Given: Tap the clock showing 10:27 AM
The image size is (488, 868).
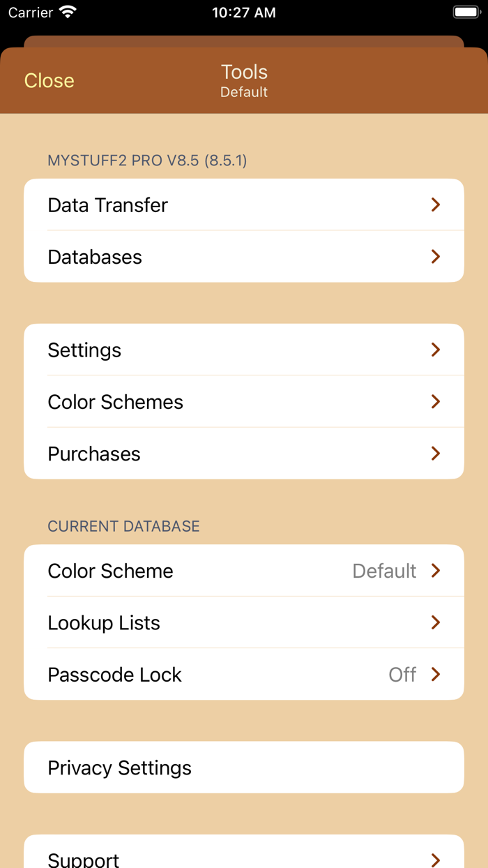Looking at the screenshot, I should [244, 12].
